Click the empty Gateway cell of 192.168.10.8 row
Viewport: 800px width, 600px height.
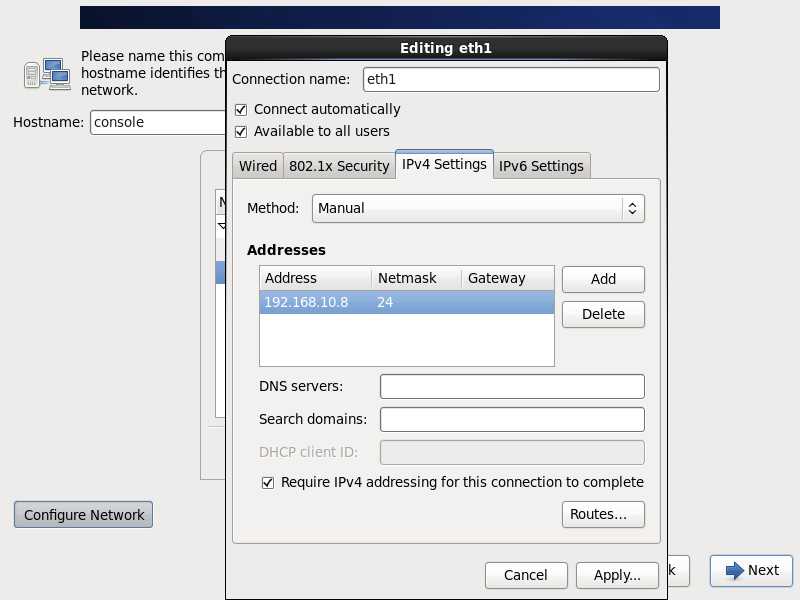[x=508, y=302]
